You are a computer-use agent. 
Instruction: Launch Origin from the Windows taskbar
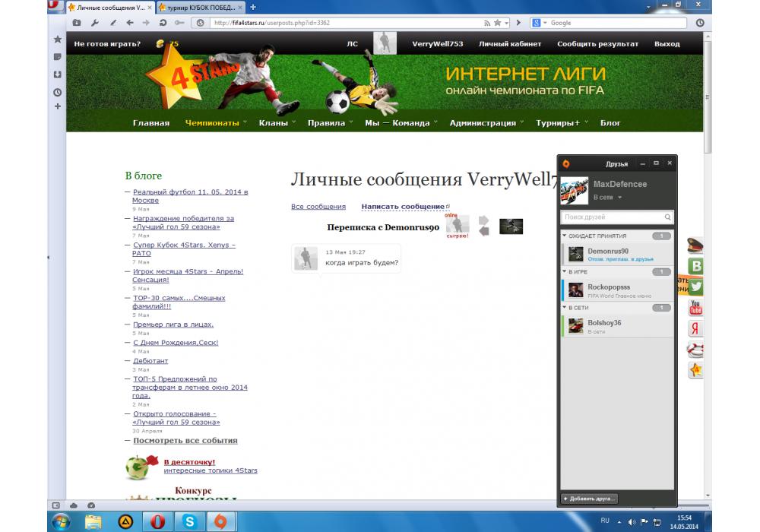pos(221,521)
